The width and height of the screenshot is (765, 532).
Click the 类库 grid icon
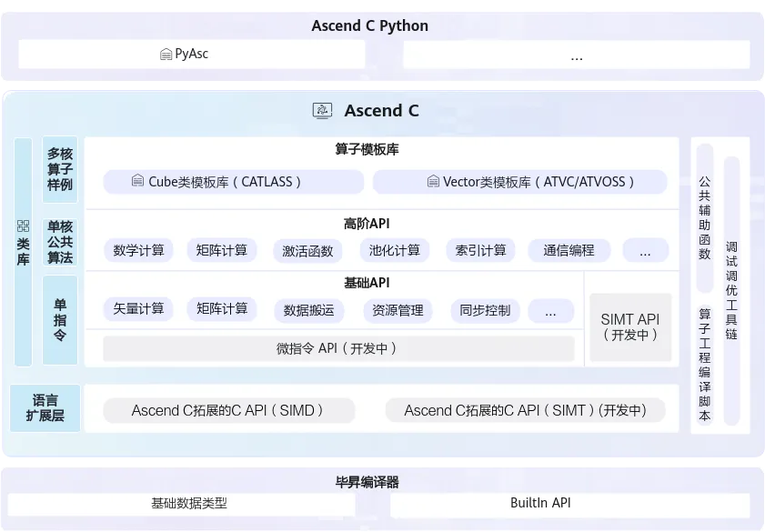(x=23, y=226)
